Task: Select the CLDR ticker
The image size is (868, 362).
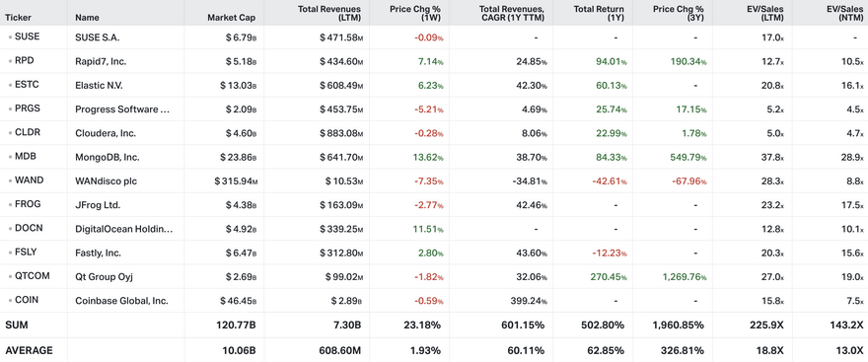Action: 28,132
